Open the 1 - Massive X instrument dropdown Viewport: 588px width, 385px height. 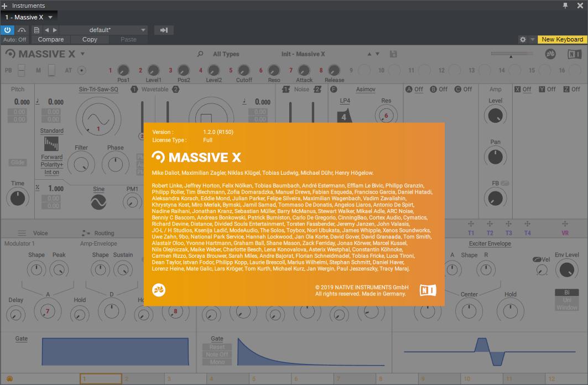point(50,17)
